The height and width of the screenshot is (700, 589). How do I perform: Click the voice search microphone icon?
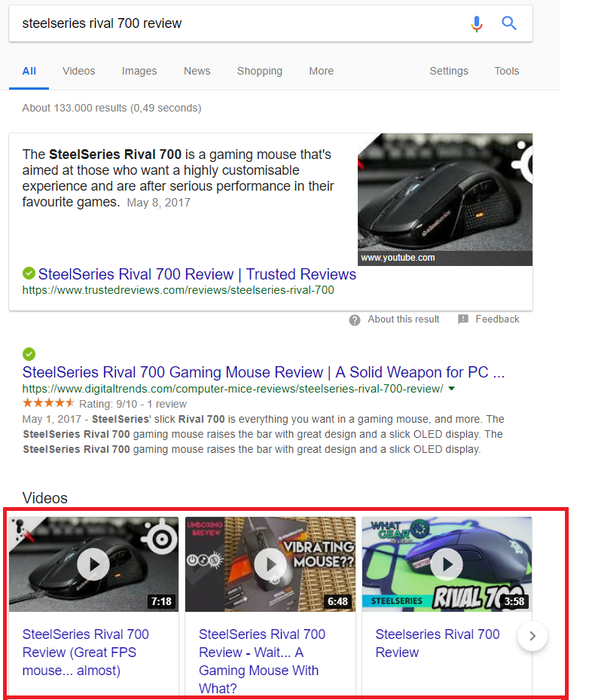pos(477,23)
